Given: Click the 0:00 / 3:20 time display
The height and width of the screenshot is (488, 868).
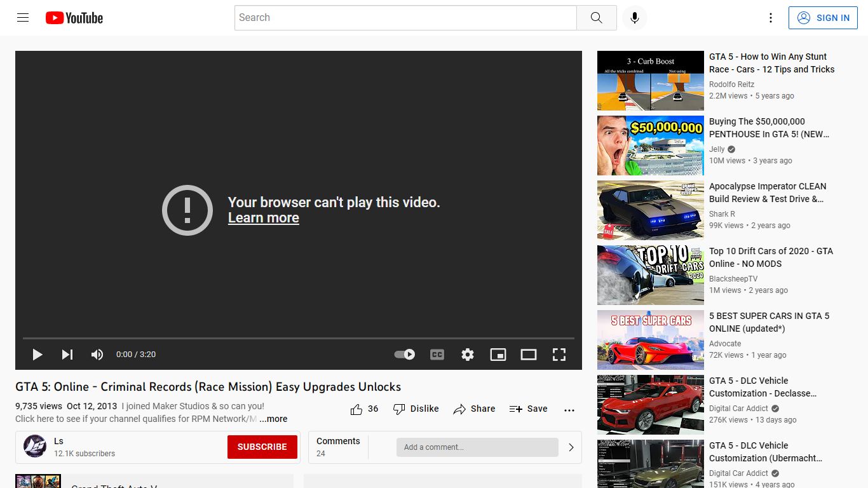Looking at the screenshot, I should pyautogui.click(x=136, y=355).
